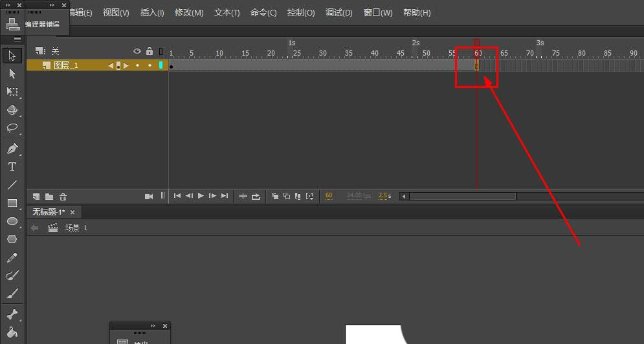
Task: Choose the Oval tool
Action: [12, 221]
